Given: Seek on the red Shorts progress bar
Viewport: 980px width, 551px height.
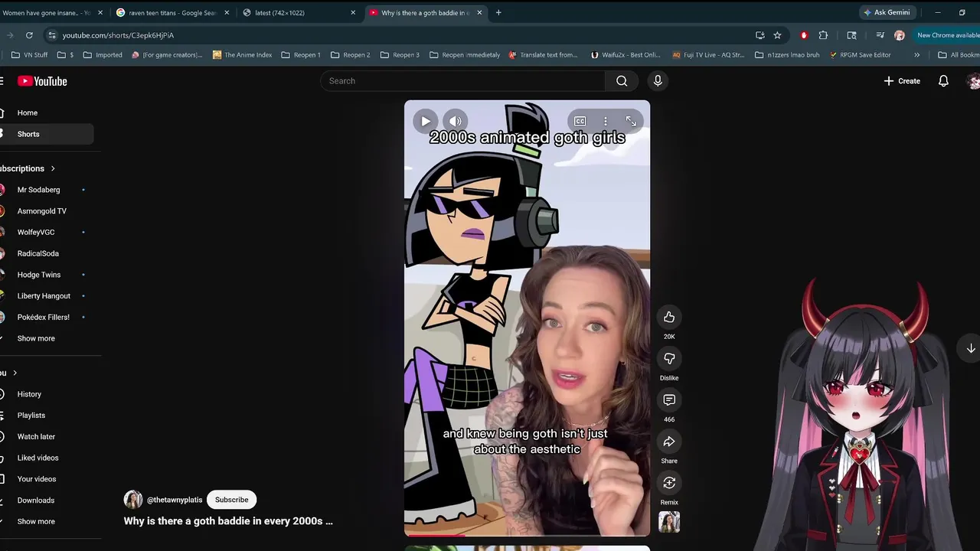Looking at the screenshot, I should pos(527,535).
